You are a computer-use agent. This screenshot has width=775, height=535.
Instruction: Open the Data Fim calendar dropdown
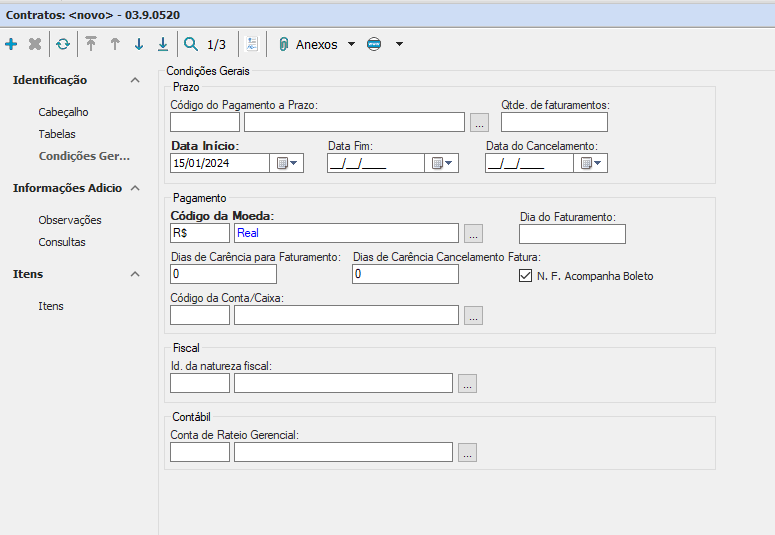442,163
